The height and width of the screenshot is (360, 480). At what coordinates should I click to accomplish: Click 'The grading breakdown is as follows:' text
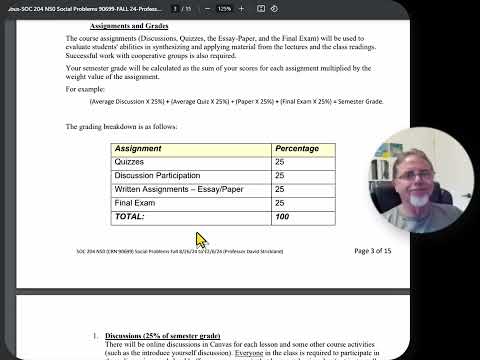pyautogui.click(x=121, y=127)
